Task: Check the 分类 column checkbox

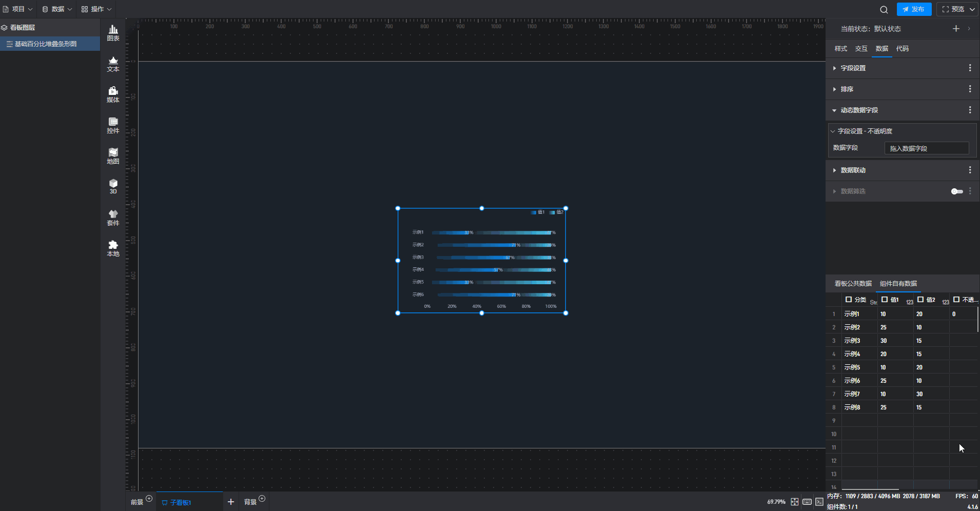Action: click(x=849, y=300)
